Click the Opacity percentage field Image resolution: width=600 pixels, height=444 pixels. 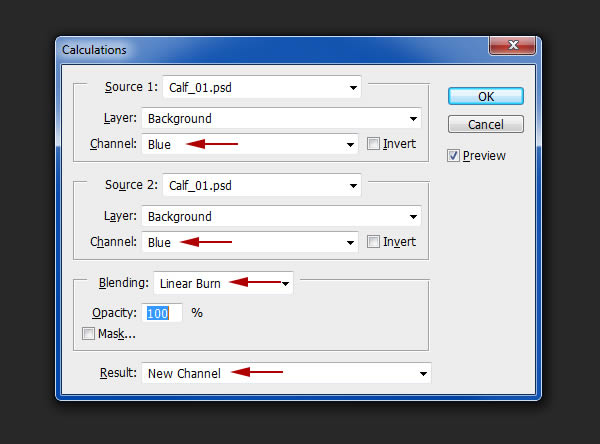coord(162,313)
